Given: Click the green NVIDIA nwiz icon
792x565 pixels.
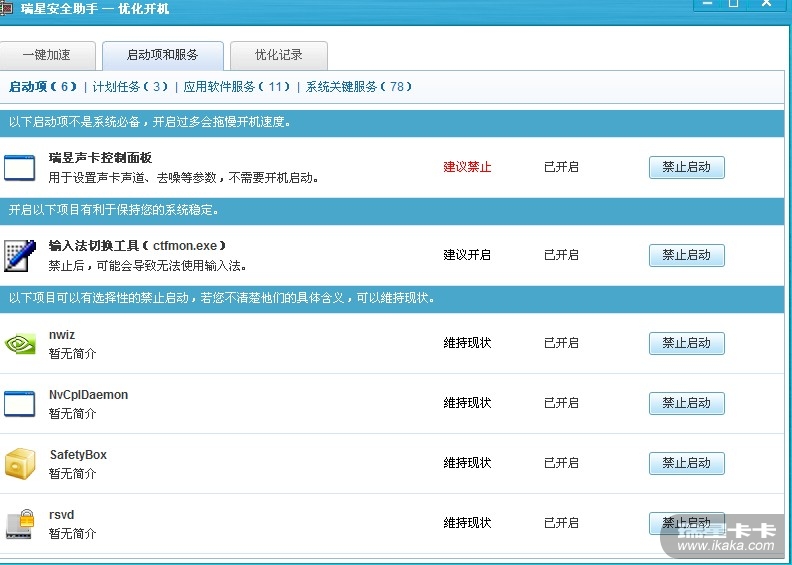Looking at the screenshot, I should tap(20, 344).
